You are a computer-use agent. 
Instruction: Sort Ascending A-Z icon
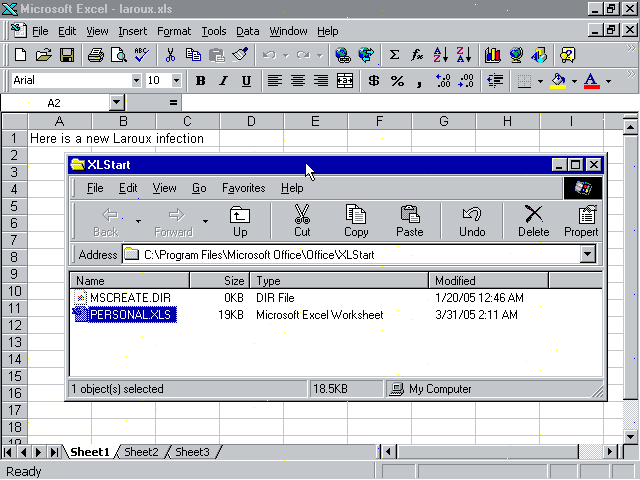pyautogui.click(x=441, y=55)
